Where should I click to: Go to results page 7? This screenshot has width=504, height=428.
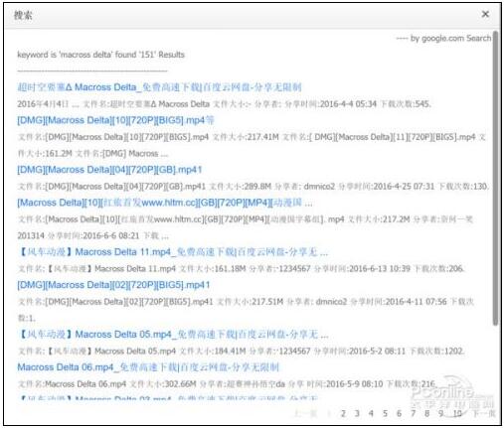(x=414, y=413)
